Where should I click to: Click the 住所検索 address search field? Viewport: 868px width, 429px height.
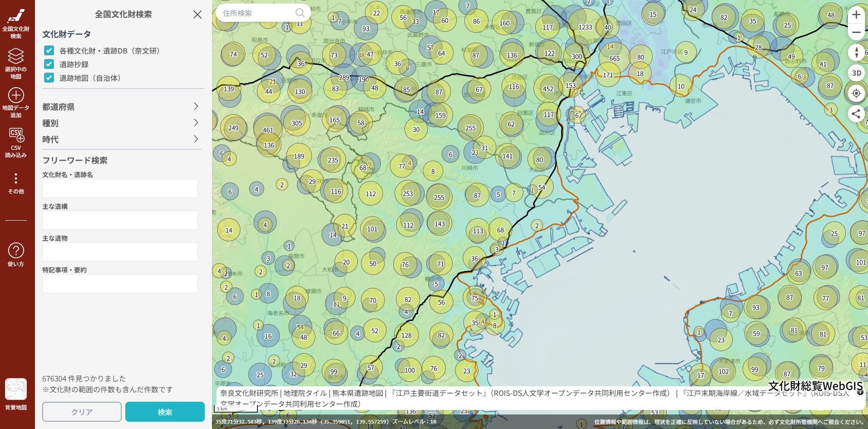tap(254, 13)
